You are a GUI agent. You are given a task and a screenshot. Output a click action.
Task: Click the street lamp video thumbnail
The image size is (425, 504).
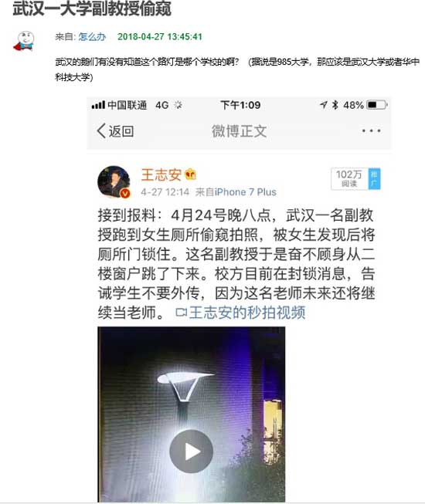pyautogui.click(x=191, y=414)
